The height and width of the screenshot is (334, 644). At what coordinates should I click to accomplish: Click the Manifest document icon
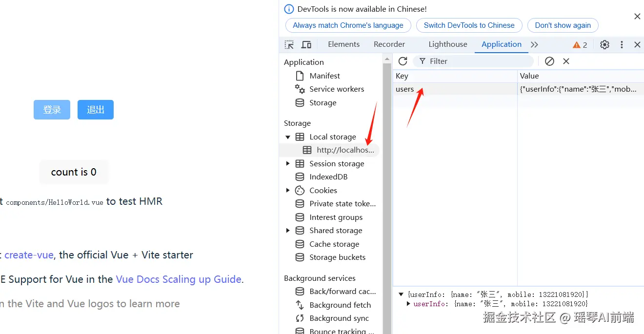point(300,76)
